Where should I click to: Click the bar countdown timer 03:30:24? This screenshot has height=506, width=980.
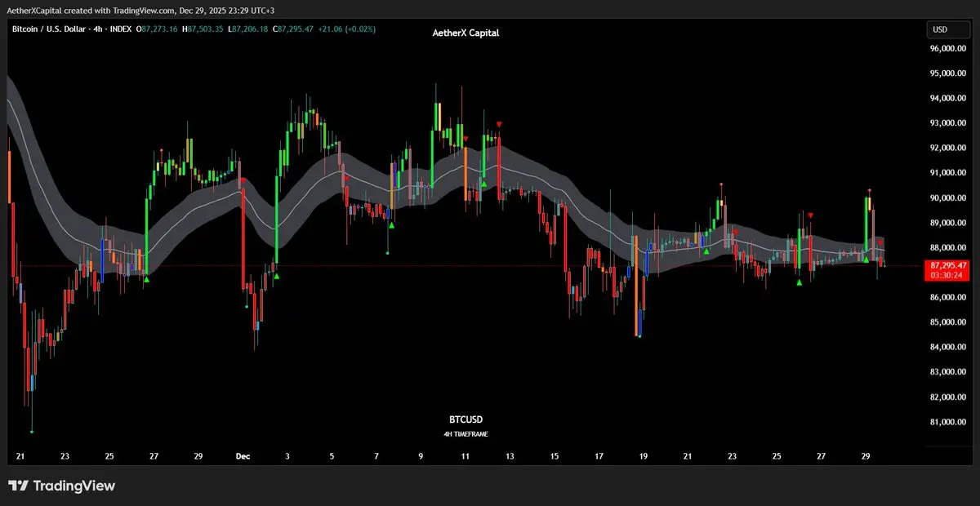point(948,275)
